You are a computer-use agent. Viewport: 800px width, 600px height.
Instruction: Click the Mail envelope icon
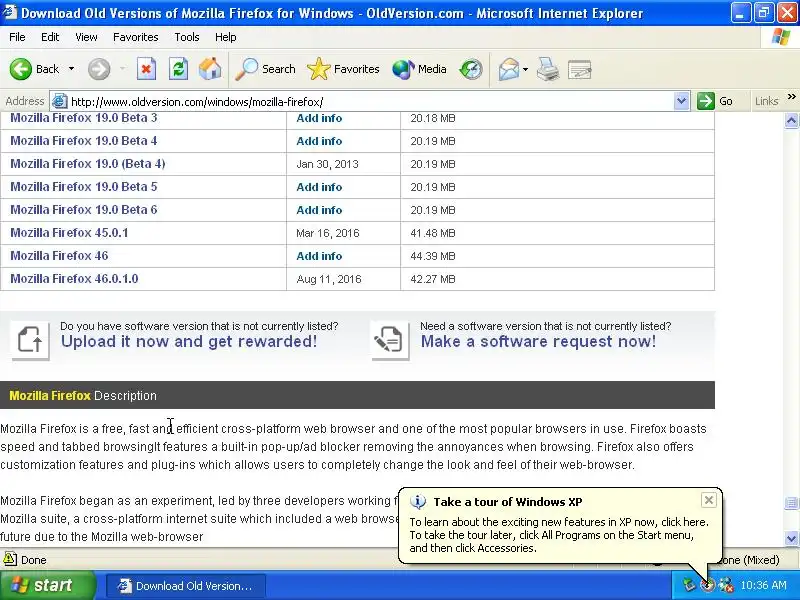coord(509,69)
